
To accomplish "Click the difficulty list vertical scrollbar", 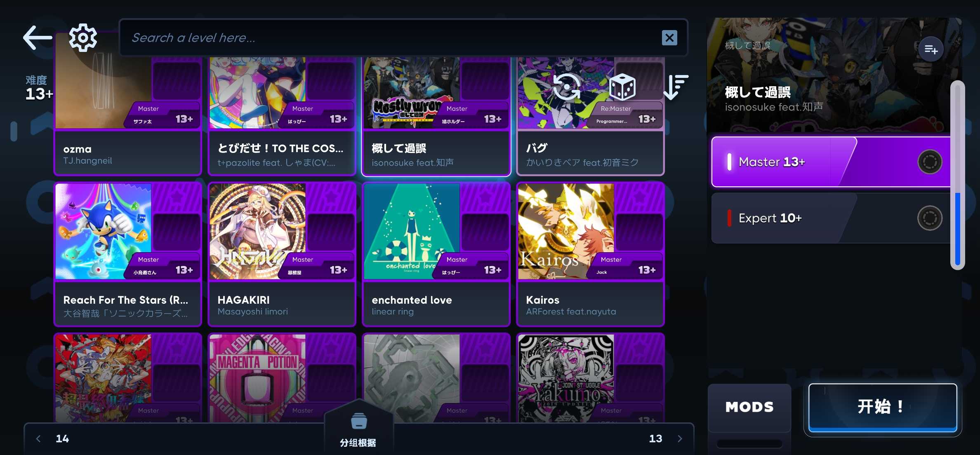I will click(958, 175).
